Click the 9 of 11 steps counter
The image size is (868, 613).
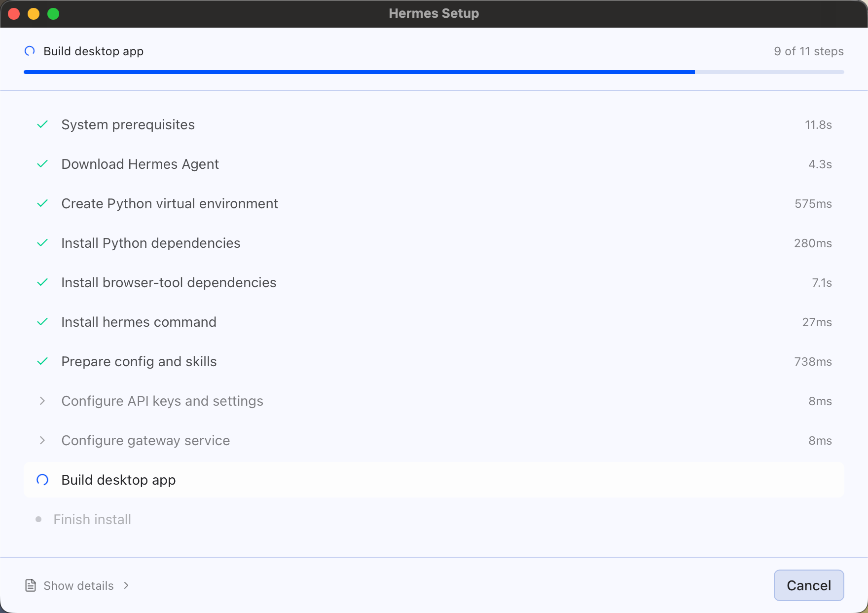809,51
